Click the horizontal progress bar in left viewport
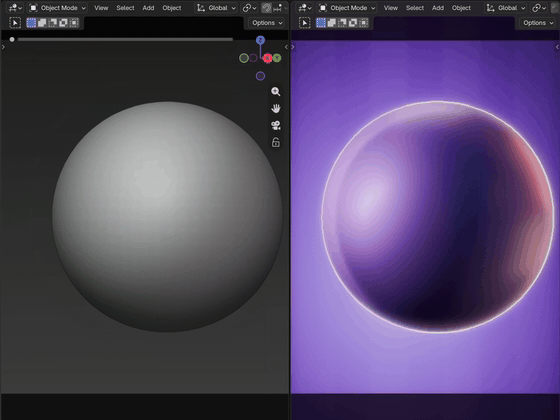 [x=125, y=39]
